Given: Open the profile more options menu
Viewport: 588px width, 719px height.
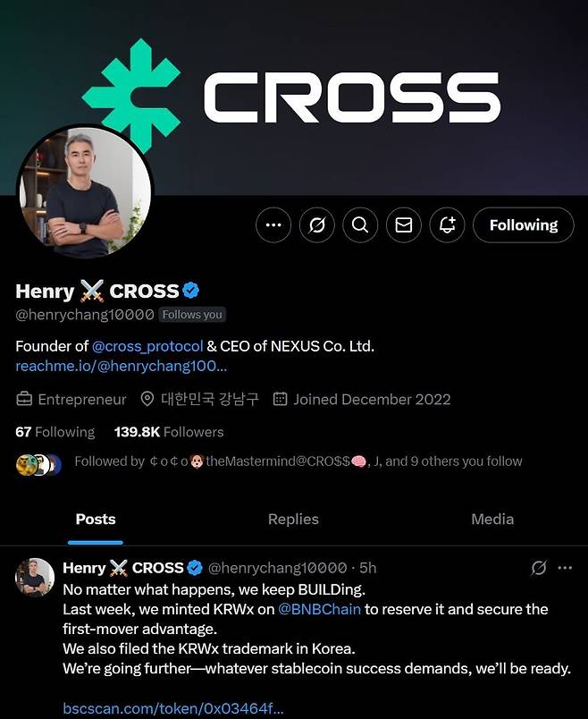Looking at the screenshot, I should click(x=273, y=225).
